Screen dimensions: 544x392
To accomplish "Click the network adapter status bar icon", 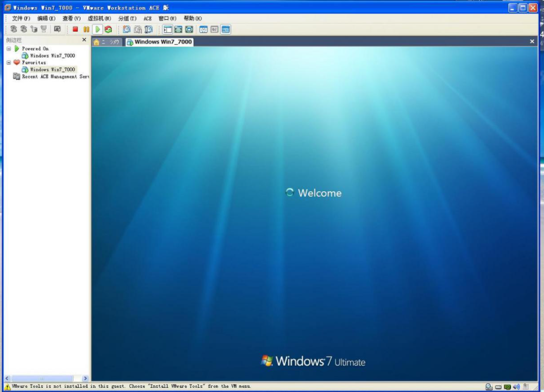I will pos(507,387).
